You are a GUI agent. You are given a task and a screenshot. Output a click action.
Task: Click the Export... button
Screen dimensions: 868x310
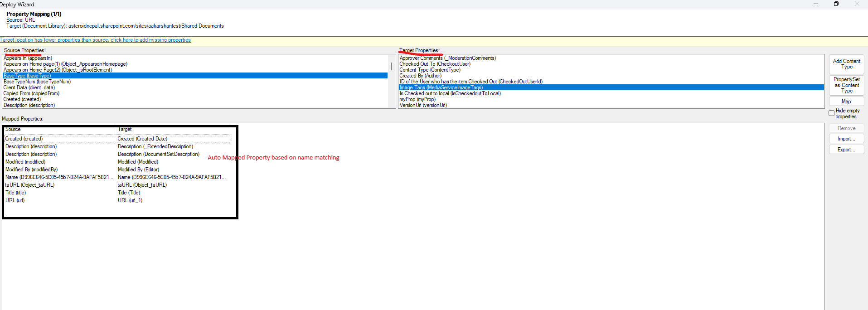846,150
